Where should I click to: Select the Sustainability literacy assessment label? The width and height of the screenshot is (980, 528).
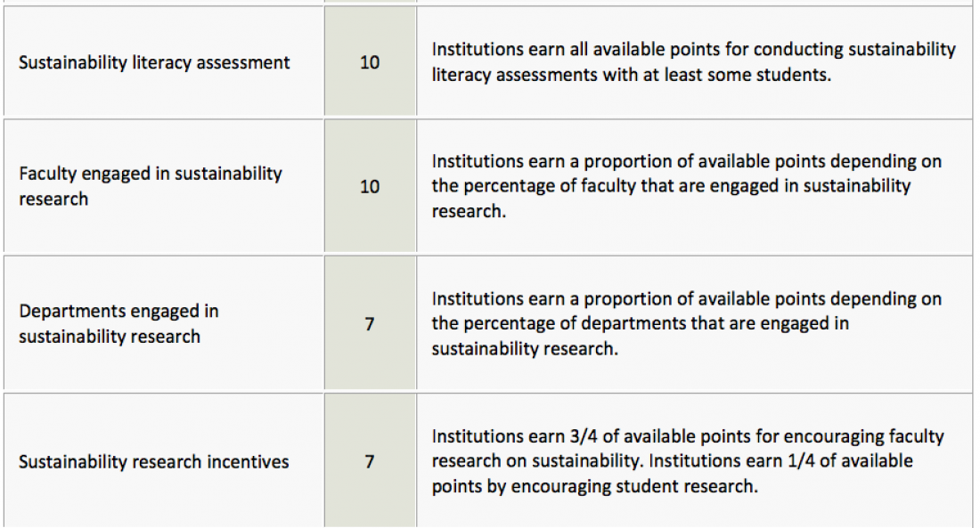pyautogui.click(x=154, y=62)
